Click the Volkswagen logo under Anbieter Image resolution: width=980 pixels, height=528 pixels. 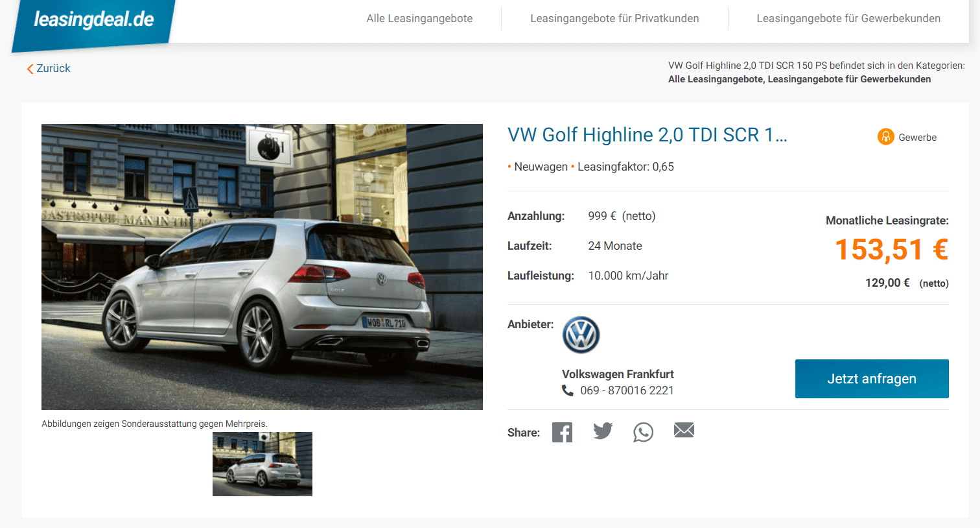click(581, 335)
